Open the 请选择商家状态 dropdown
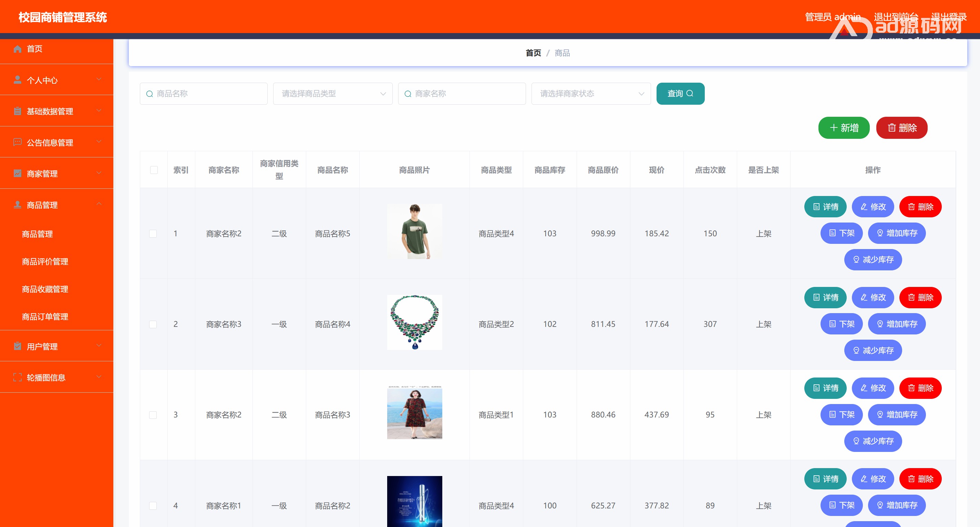980x527 pixels. click(x=591, y=94)
